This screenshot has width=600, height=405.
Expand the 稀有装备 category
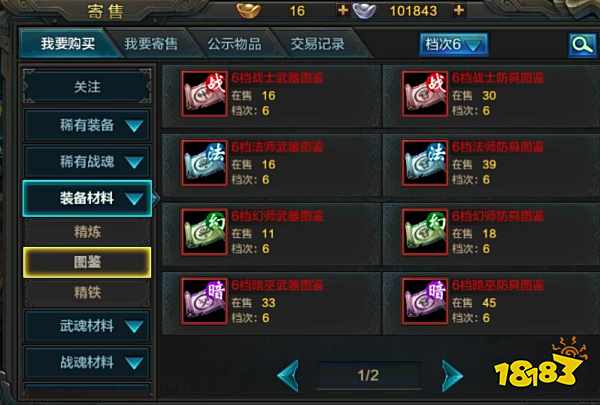87,126
